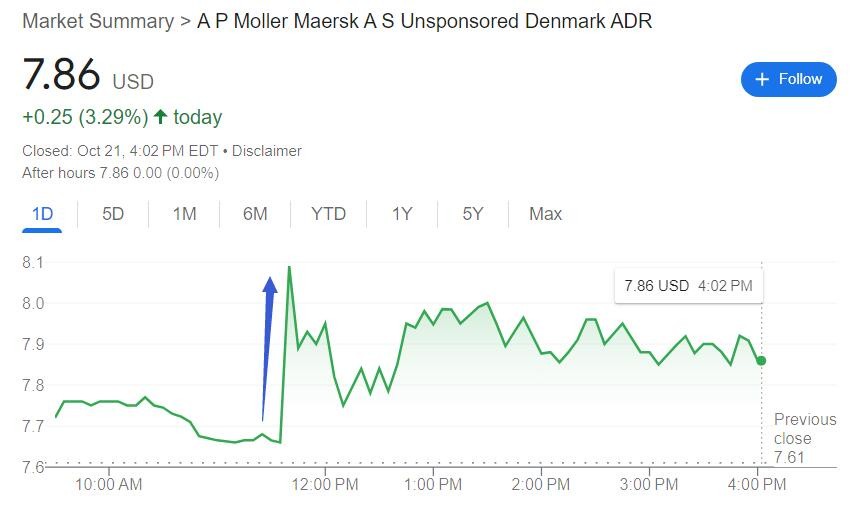Open the 6M chart tab
Screen dimensions: 856x513
255,214
